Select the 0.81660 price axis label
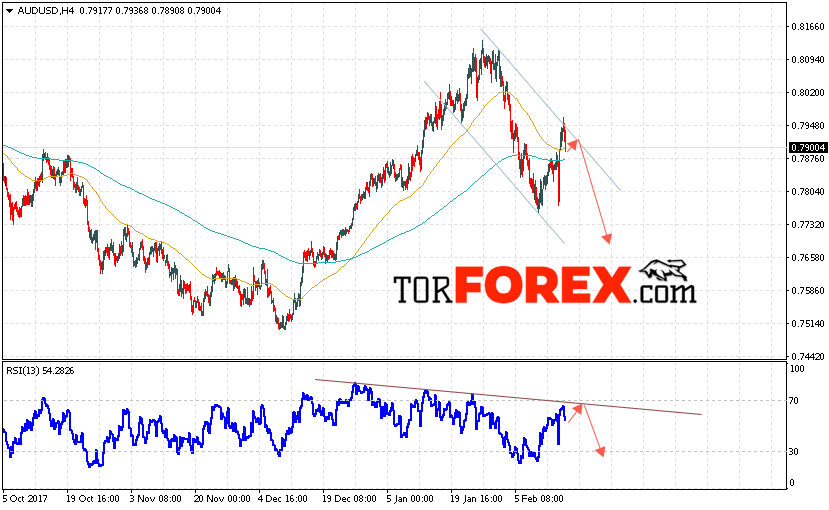This screenshot has width=829, height=510. pos(808,27)
